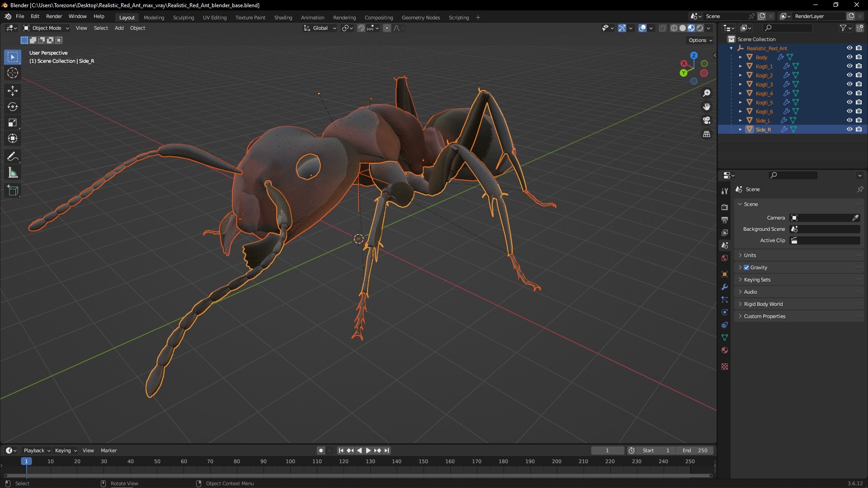Switch to the Geometry Nodes workspace tab

point(420,18)
